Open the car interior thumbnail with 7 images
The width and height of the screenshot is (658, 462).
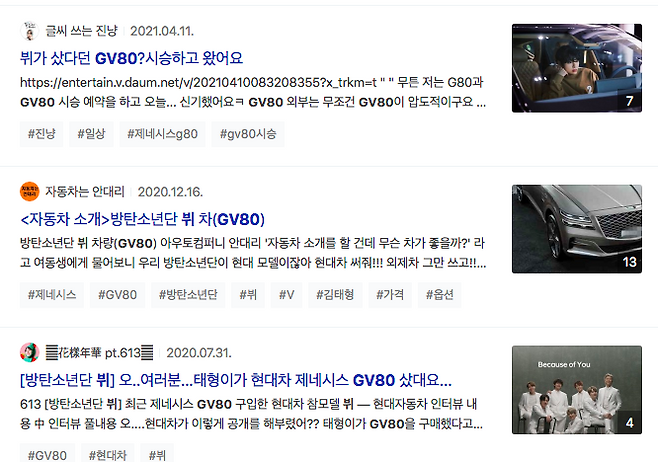point(577,68)
